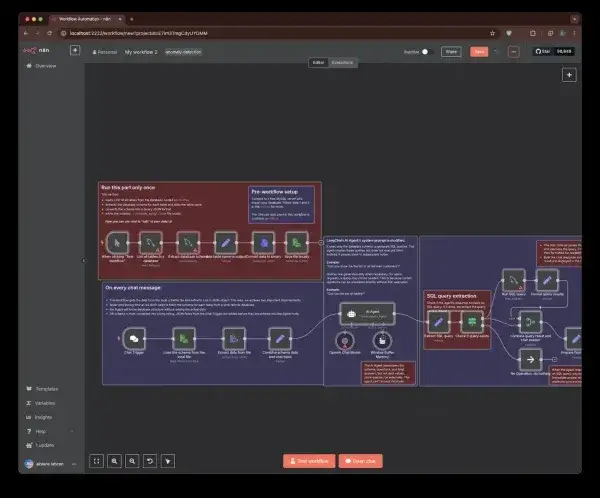Open Variables from the sidebar
Screen dimensions: 600x498
coord(45,403)
